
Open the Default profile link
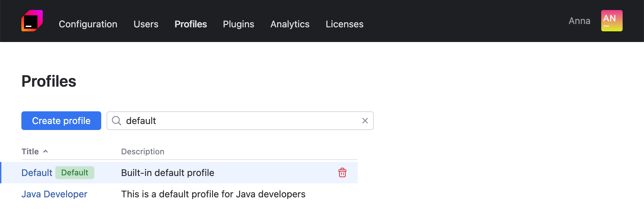pos(37,173)
